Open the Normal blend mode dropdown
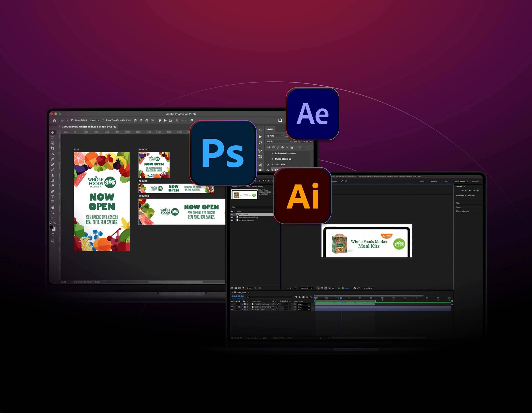The height and width of the screenshot is (413, 532). click(x=279, y=141)
